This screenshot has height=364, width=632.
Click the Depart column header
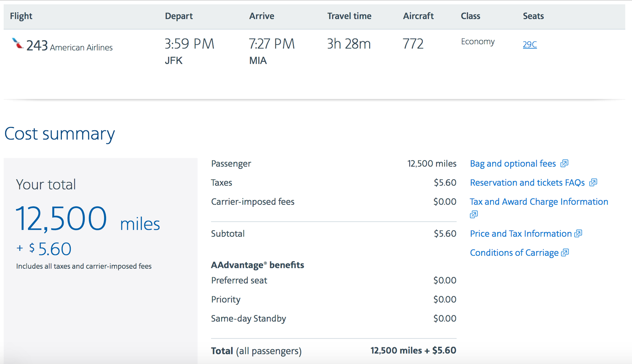[179, 16]
